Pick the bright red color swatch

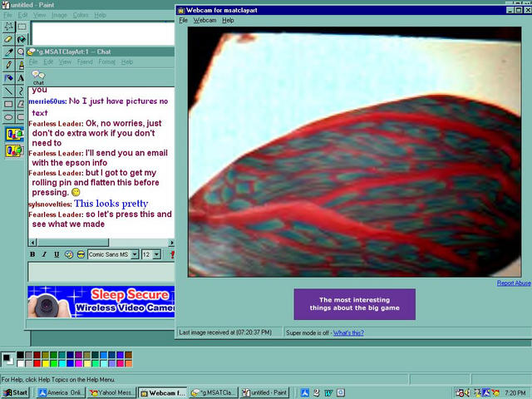click(x=37, y=363)
